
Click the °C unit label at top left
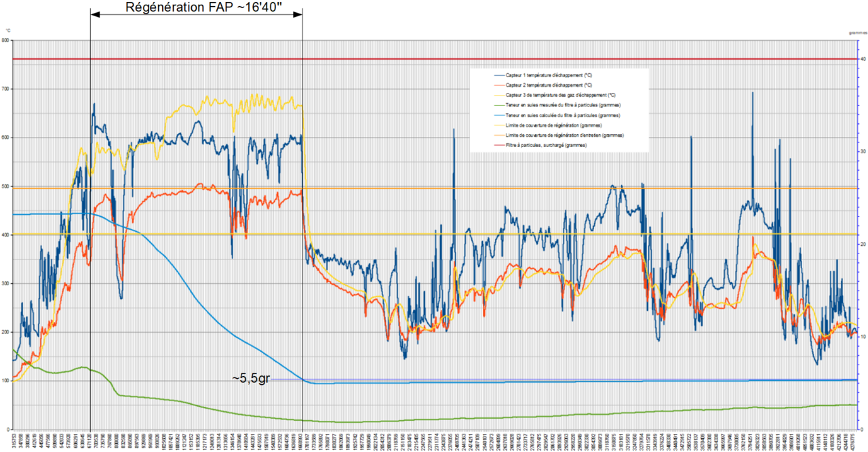[7, 31]
